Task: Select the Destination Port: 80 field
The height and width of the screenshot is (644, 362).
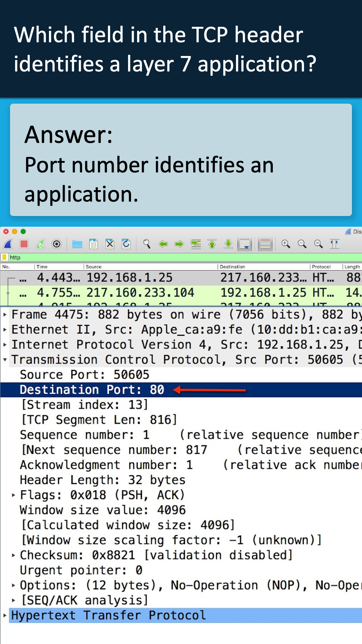Action: [181, 390]
